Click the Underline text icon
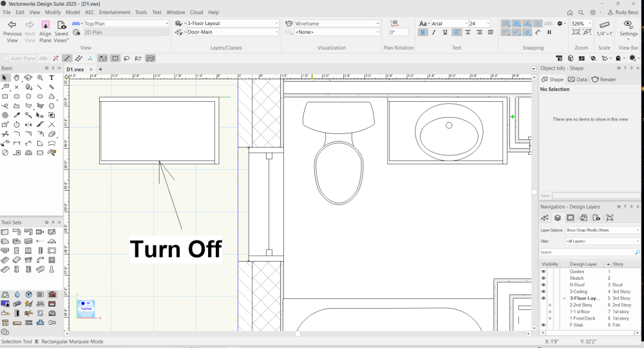 coord(444,32)
